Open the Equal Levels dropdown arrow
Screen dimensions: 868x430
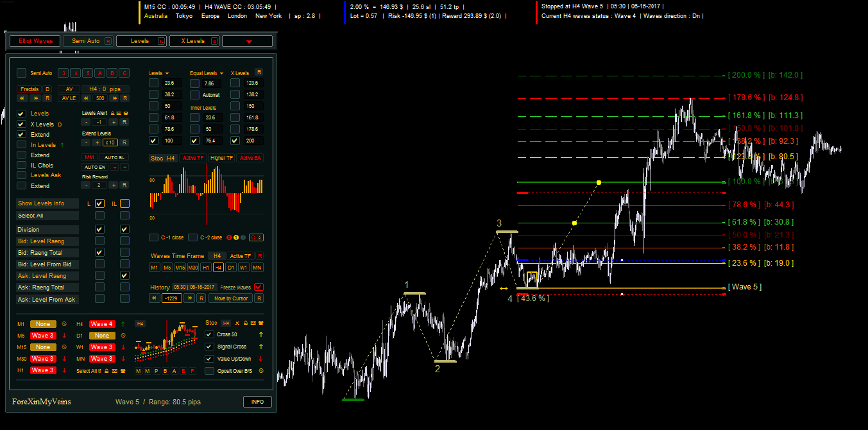221,74
